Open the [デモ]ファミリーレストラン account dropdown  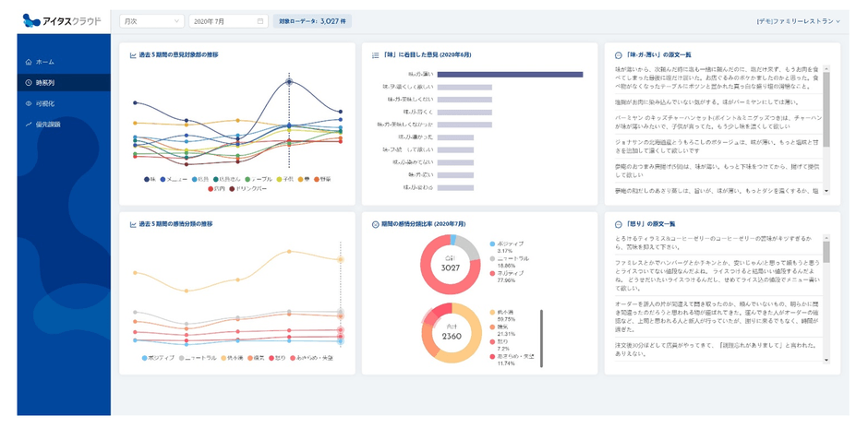[x=798, y=20]
